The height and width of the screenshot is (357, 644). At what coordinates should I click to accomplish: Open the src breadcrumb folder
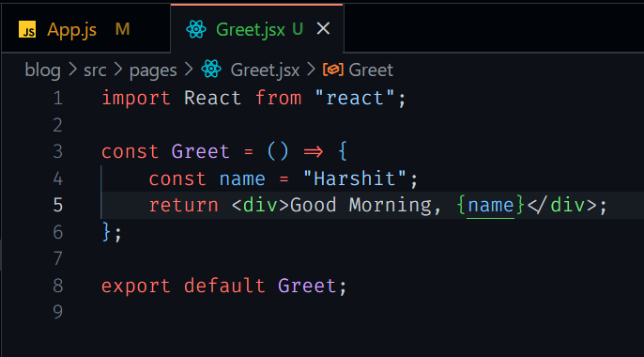coord(95,70)
